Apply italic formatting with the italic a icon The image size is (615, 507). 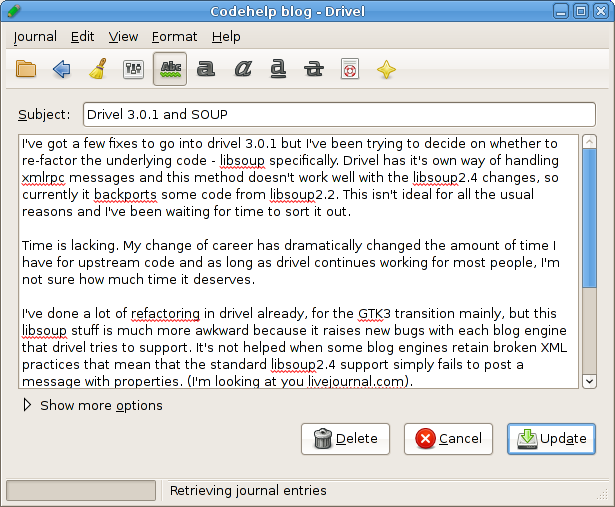point(243,69)
